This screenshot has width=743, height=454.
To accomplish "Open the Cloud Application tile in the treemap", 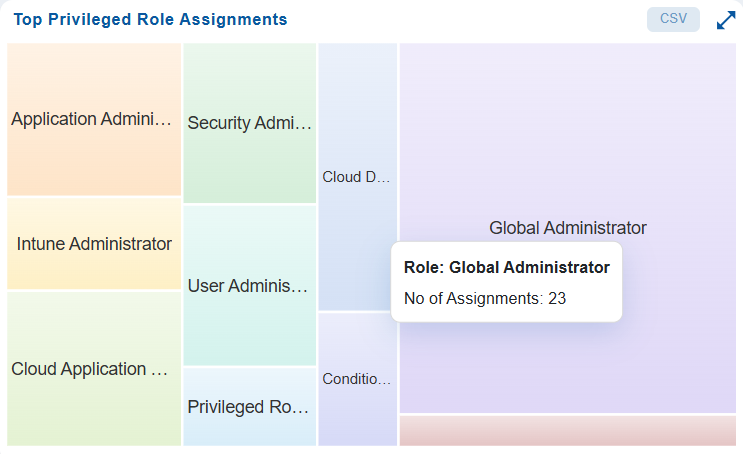I will point(94,369).
